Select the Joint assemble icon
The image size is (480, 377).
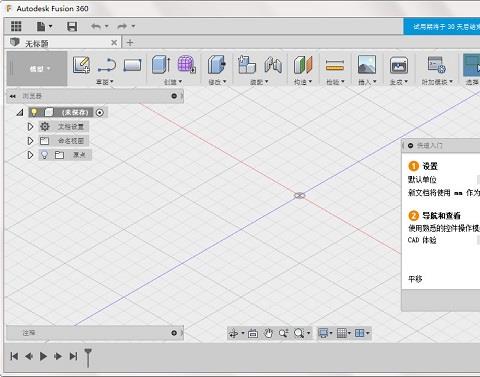pos(273,64)
